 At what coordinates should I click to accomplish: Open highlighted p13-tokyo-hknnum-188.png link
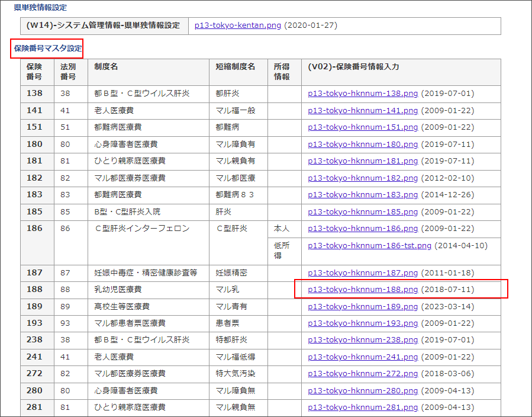363,290
